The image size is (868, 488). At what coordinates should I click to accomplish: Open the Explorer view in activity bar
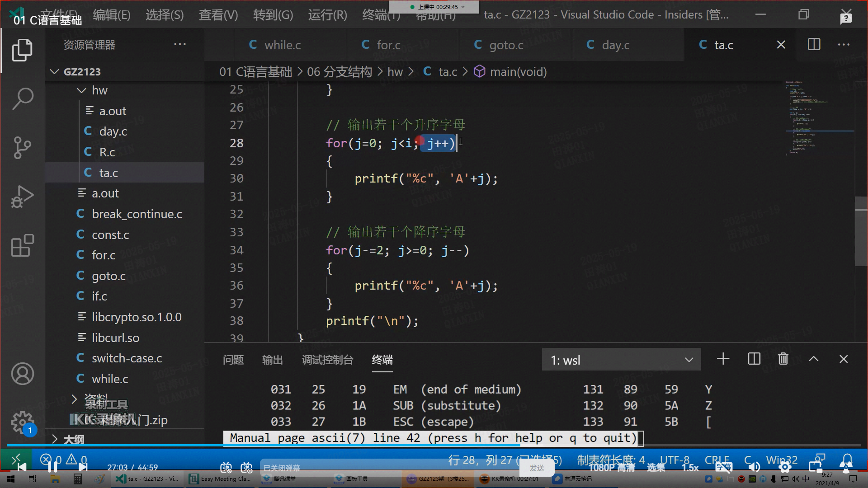(x=22, y=50)
